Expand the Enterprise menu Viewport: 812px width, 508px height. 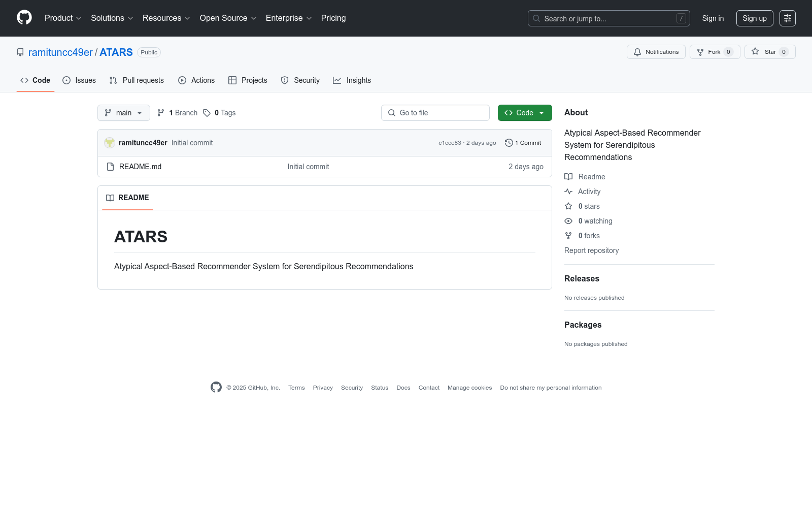[x=289, y=18]
